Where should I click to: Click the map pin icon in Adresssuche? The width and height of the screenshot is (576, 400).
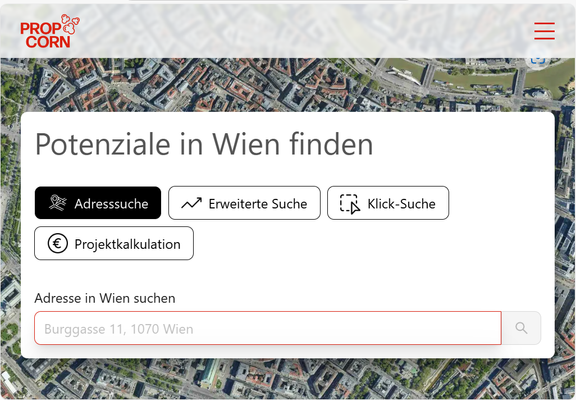[58, 203]
